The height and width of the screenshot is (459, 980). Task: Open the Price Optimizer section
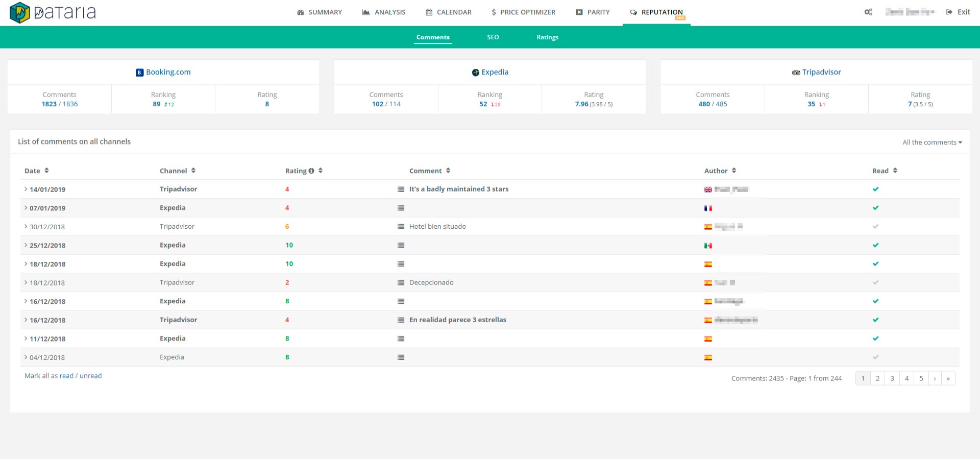(x=523, y=12)
